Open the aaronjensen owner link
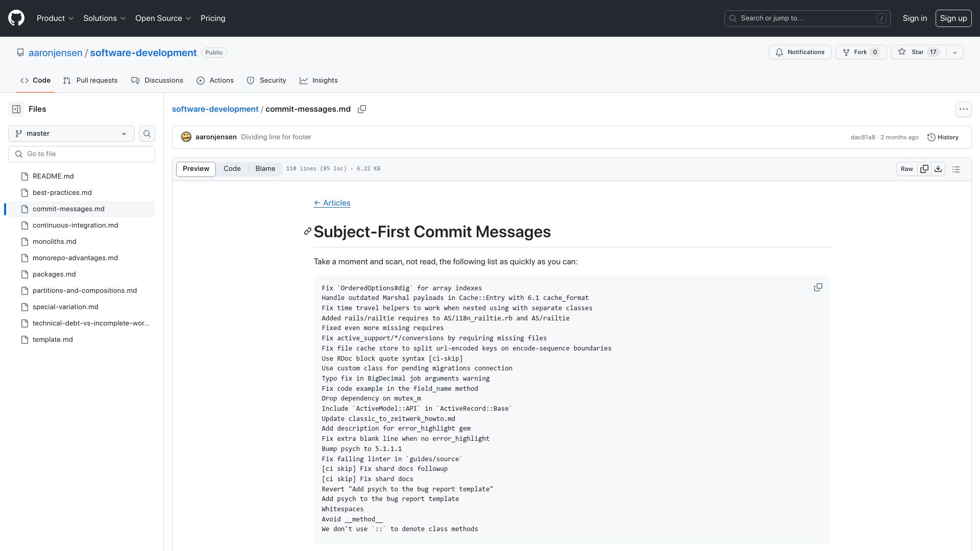 (x=55, y=53)
